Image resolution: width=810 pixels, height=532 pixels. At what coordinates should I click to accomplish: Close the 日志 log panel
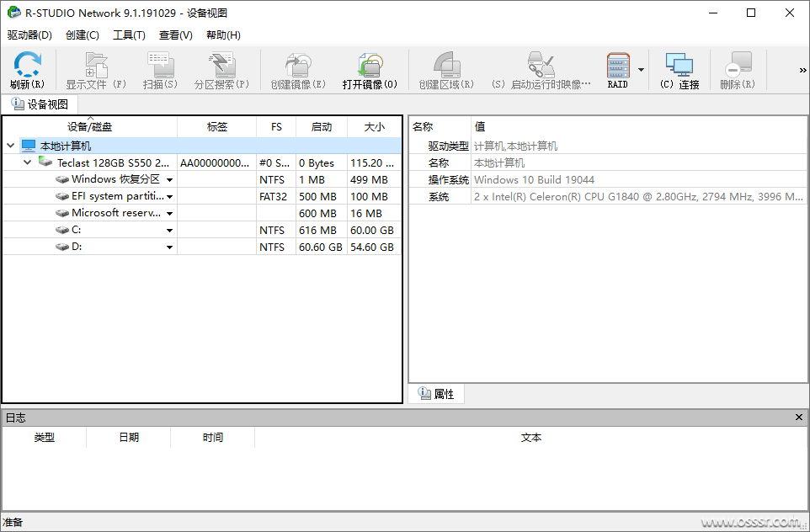[x=799, y=417]
